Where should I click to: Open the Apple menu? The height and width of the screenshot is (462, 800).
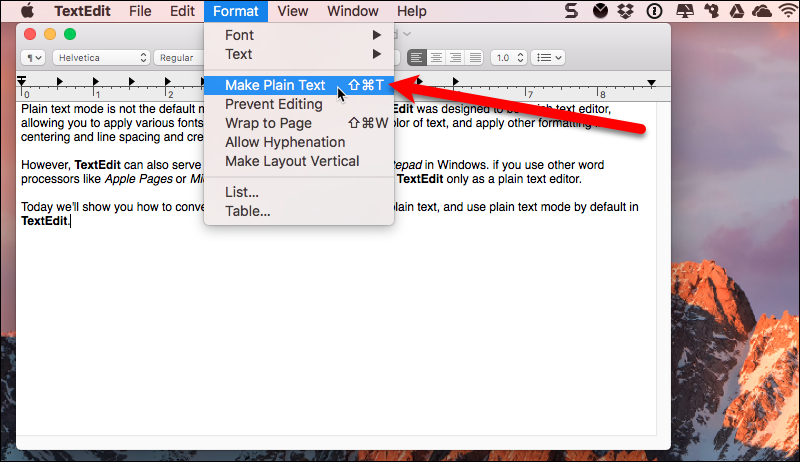click(27, 12)
